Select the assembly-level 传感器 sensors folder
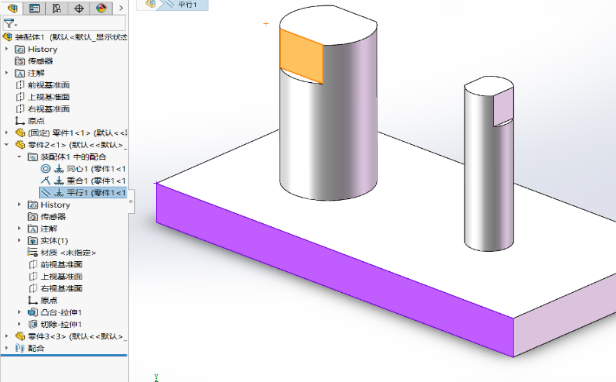Viewport: 616px width, 382px height. click(34, 61)
